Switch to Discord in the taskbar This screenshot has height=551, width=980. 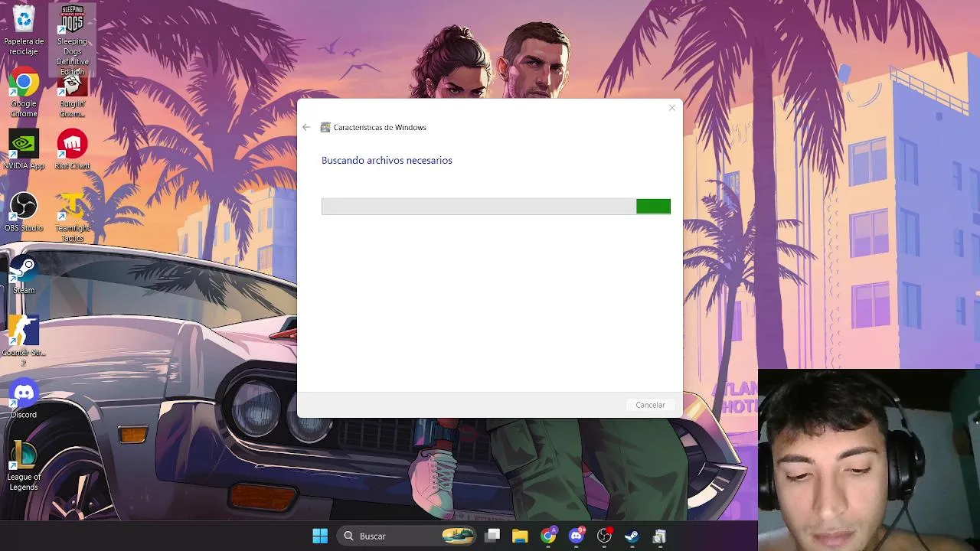577,536
